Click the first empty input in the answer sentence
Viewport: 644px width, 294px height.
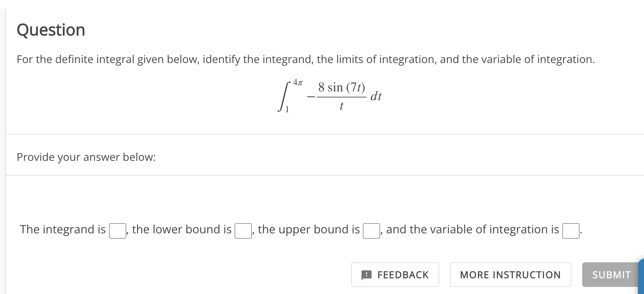[x=117, y=231]
